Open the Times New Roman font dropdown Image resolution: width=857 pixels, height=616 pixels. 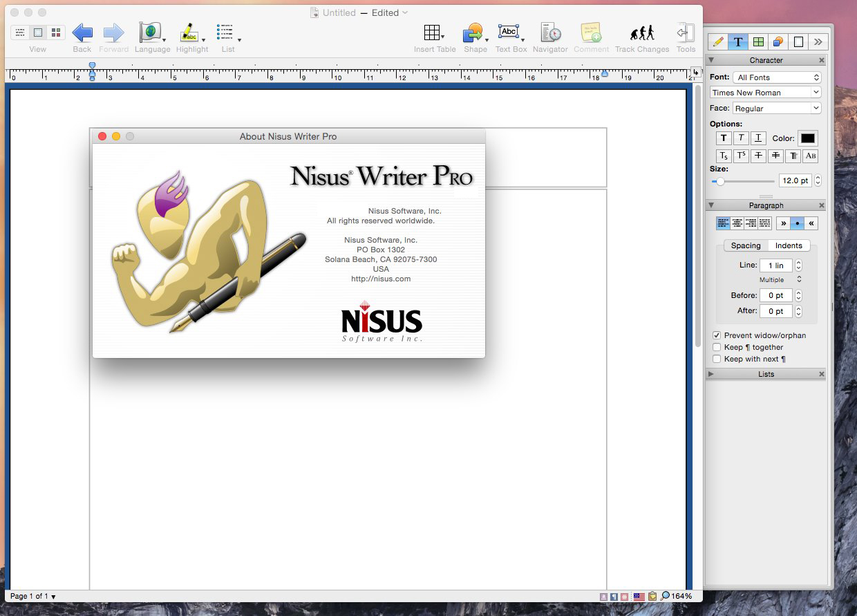click(766, 92)
